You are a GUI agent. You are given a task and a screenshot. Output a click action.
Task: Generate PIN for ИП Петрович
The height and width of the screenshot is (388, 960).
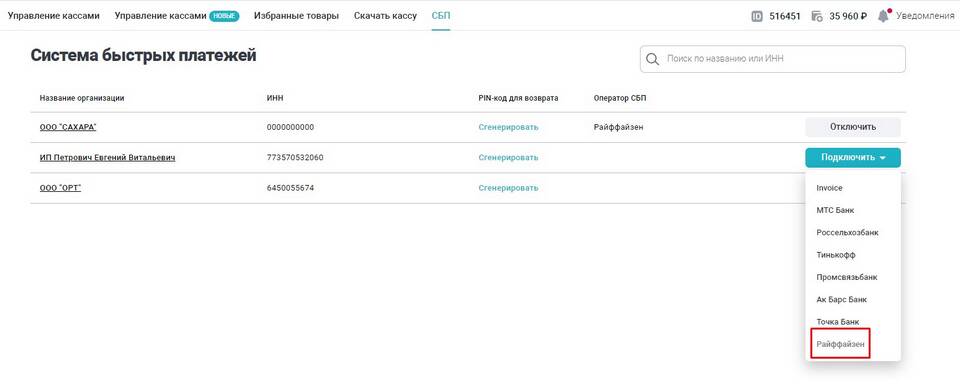coord(508,158)
